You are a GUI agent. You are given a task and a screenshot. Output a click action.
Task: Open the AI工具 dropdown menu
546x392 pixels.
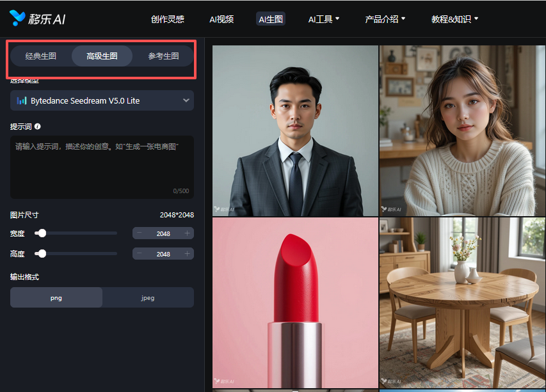(x=323, y=19)
